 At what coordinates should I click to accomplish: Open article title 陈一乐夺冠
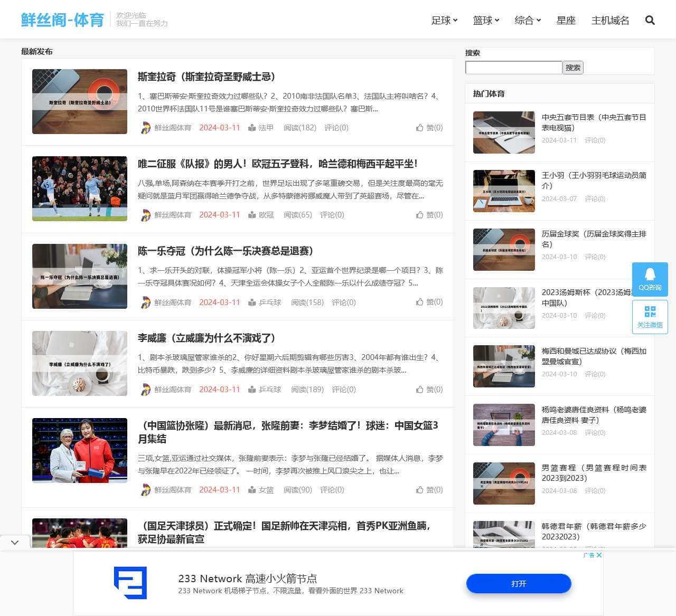226,251
